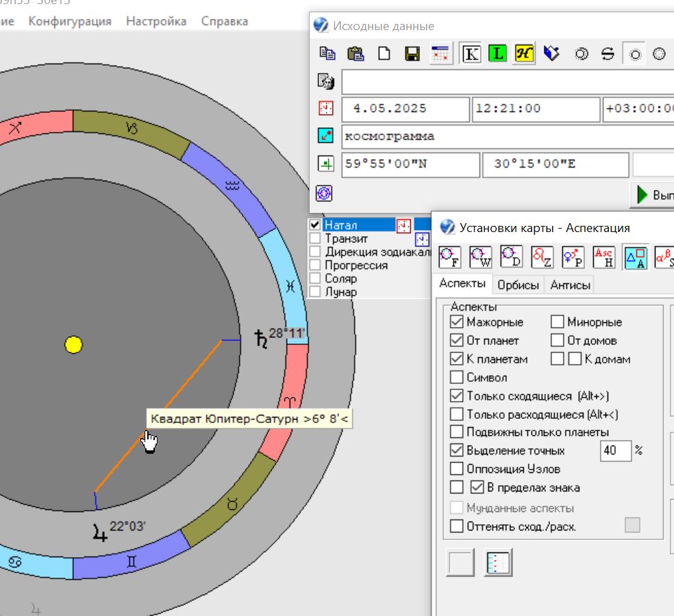The image size is (674, 616).
Task: Click the green arrow Выполнить button
Action: [653, 195]
